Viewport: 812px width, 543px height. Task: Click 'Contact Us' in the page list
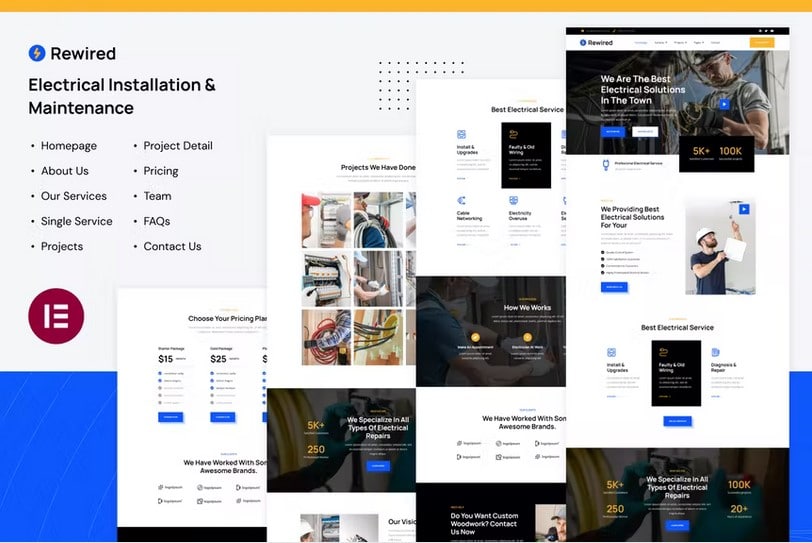[172, 246]
